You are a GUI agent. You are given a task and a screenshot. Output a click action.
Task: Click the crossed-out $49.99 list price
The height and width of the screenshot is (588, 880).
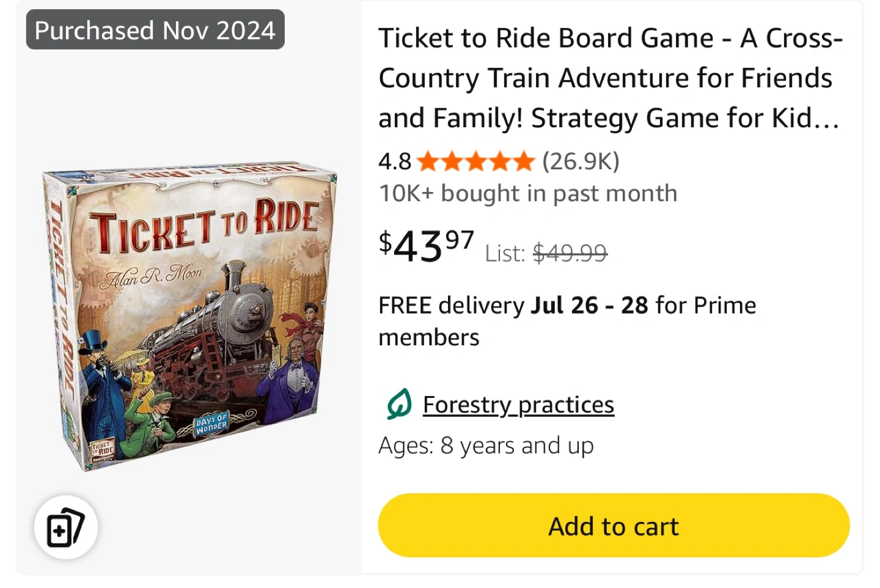(570, 252)
